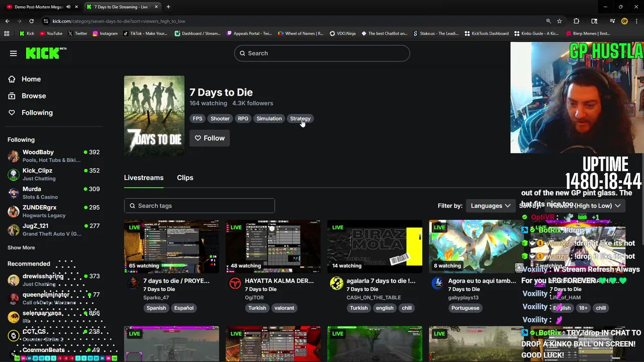Click the Kick logo

pyautogui.click(x=46, y=53)
